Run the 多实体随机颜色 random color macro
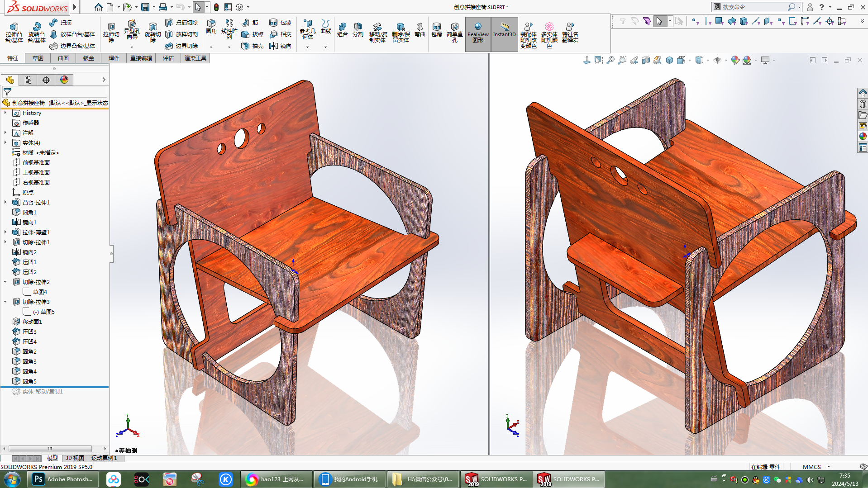Image resolution: width=868 pixels, height=488 pixels. (x=549, y=35)
